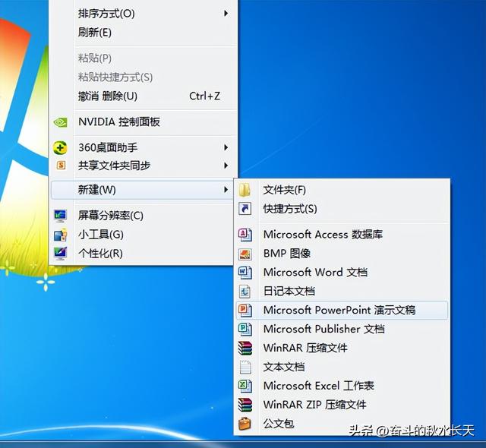The image size is (486, 448).
Task: Click the 小工具 gadgets icon
Action: (x=60, y=235)
